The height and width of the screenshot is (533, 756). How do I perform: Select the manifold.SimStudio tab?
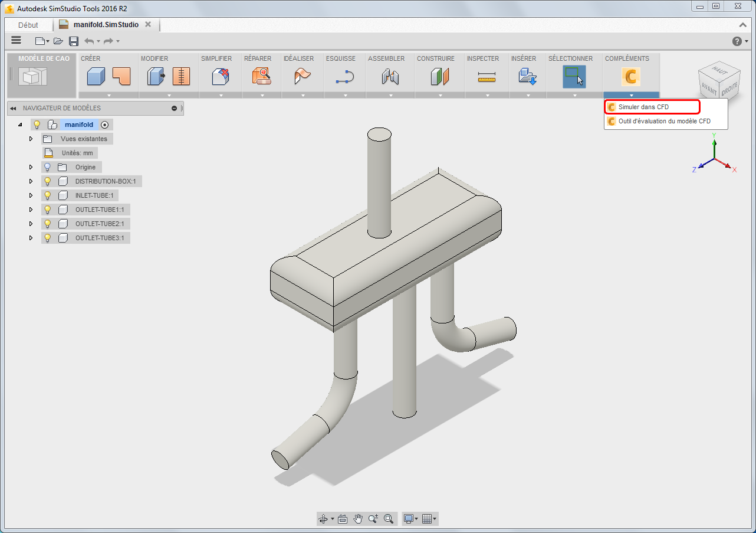106,25
